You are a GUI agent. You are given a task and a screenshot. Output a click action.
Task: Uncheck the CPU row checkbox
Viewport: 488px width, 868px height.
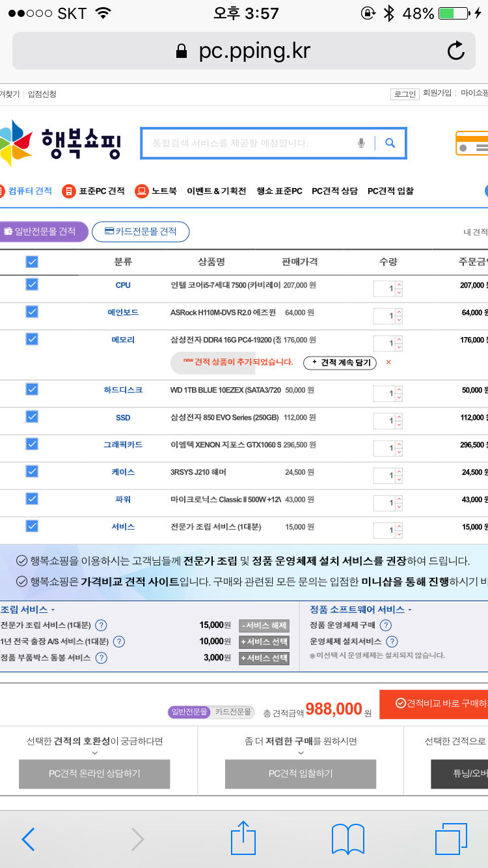[32, 284]
